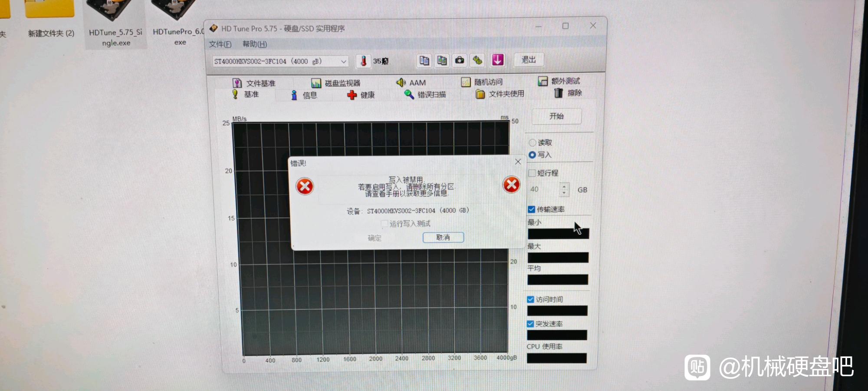868x391 pixels.
Task: Click the pink download arrow icon
Action: pyautogui.click(x=498, y=60)
